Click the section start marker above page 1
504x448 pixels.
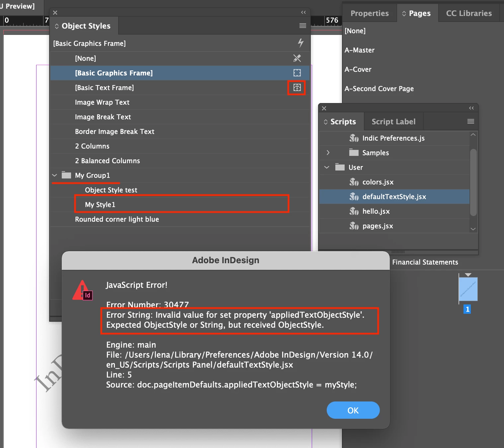[468, 275]
